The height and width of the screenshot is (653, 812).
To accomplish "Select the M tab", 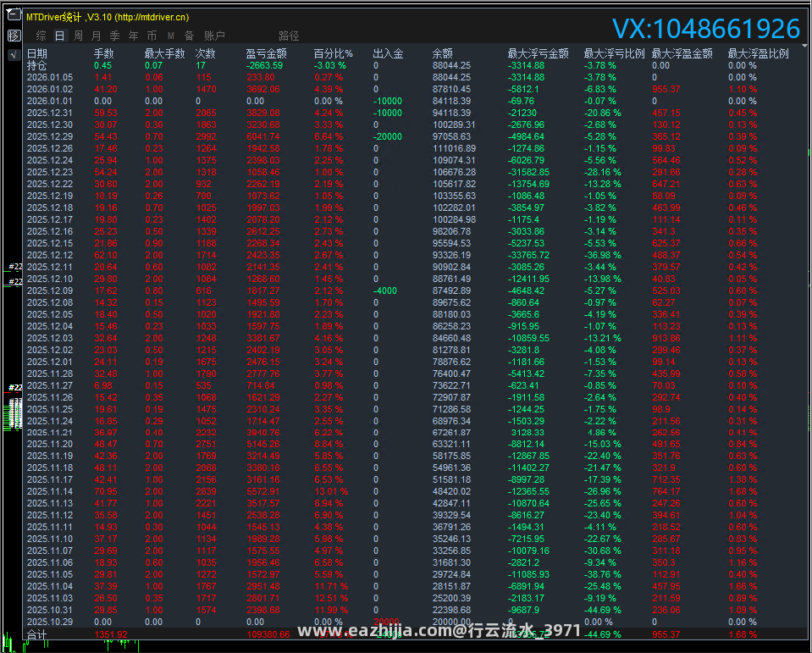I will (170, 36).
